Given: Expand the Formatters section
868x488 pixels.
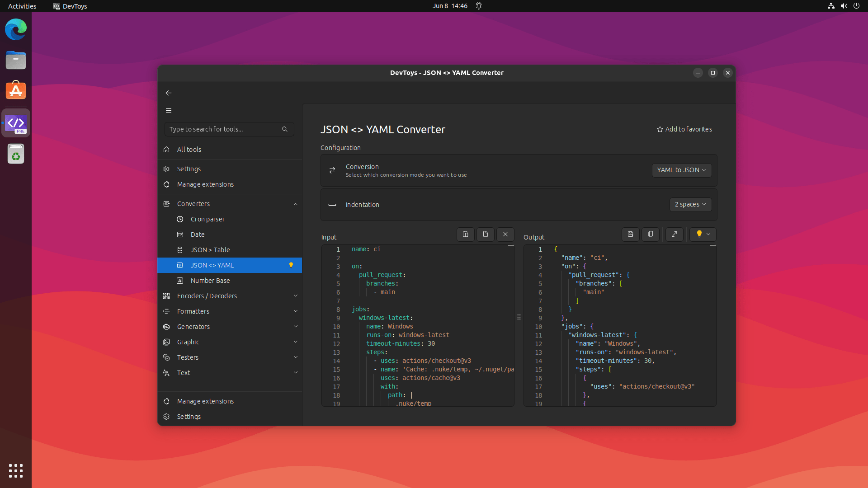Looking at the screenshot, I should pos(192,311).
